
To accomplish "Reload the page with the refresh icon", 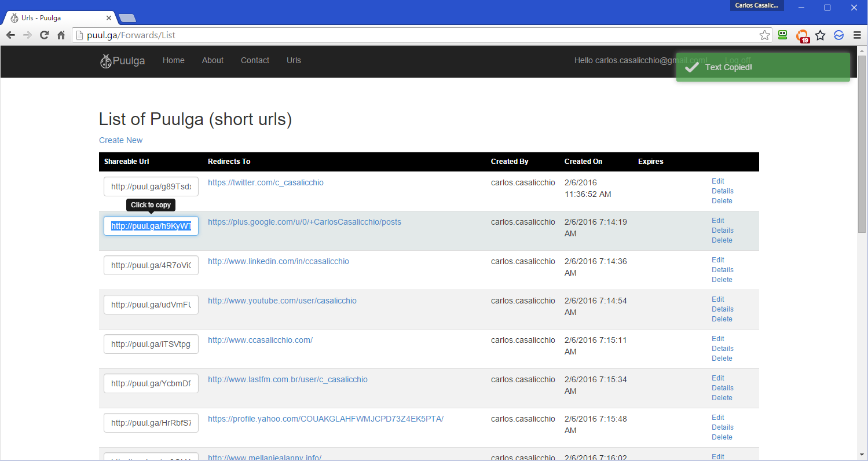I will click(x=44, y=35).
